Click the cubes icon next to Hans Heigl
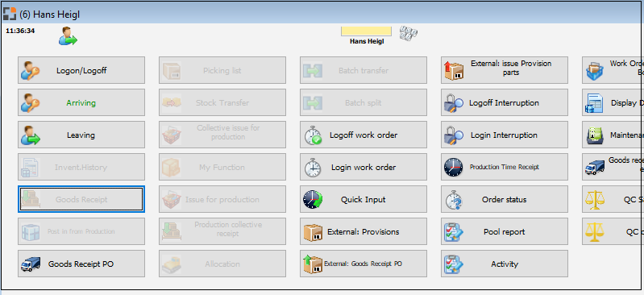The image size is (644, 295). pyautogui.click(x=409, y=33)
